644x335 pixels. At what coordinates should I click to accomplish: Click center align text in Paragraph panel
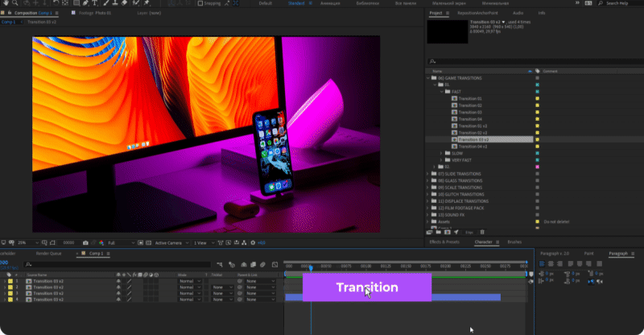551,264
